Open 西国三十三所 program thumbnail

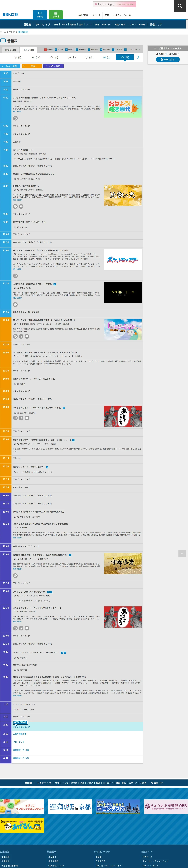pos(123,293)
